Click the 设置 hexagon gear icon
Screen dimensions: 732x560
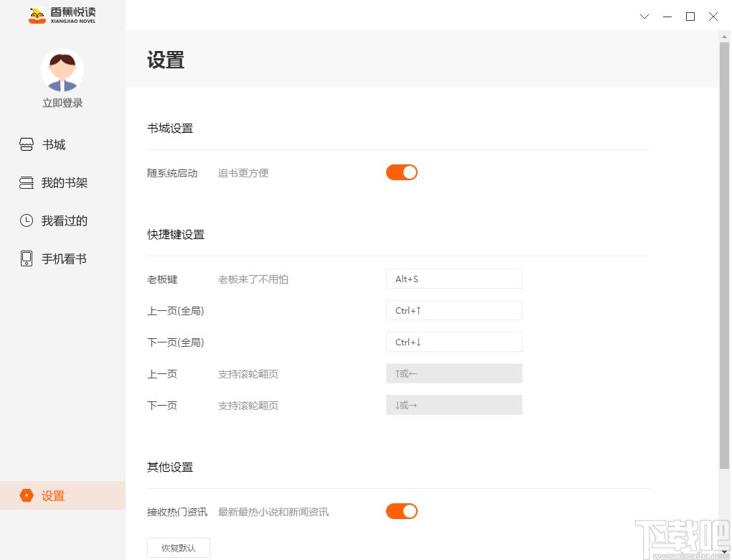point(27,495)
